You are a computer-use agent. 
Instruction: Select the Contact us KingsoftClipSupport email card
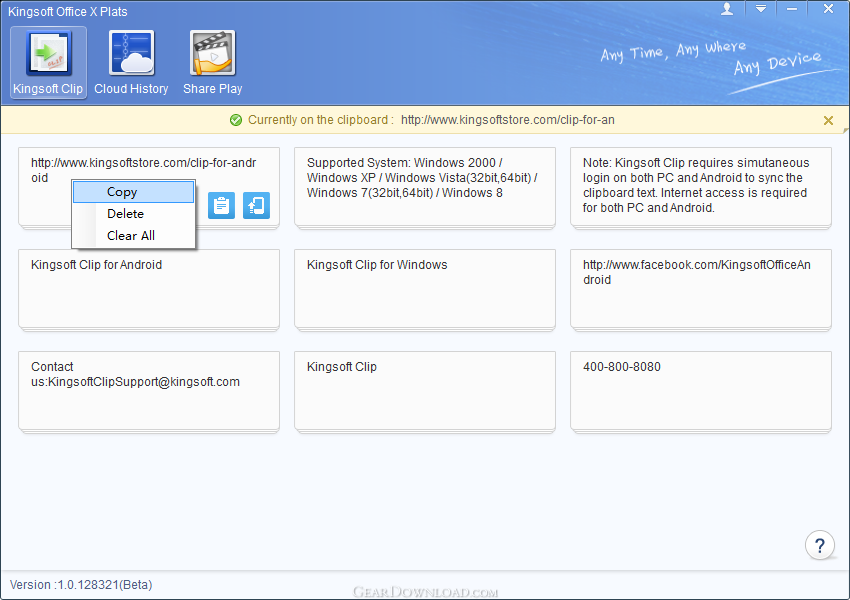pyautogui.click(x=149, y=391)
